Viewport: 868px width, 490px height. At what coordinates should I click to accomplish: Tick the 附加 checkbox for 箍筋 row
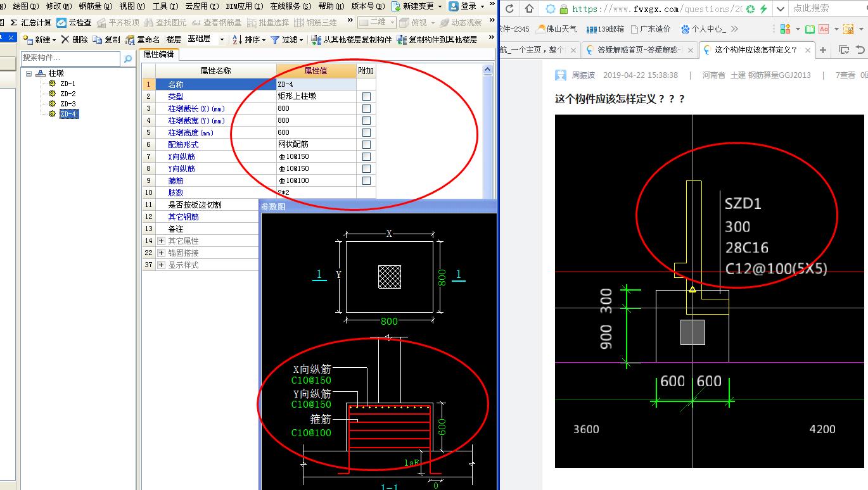[366, 181]
